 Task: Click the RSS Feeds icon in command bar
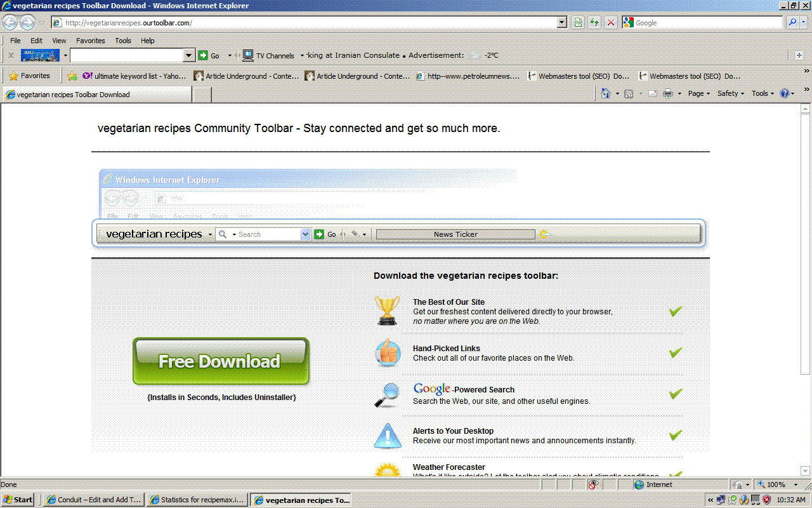point(629,93)
